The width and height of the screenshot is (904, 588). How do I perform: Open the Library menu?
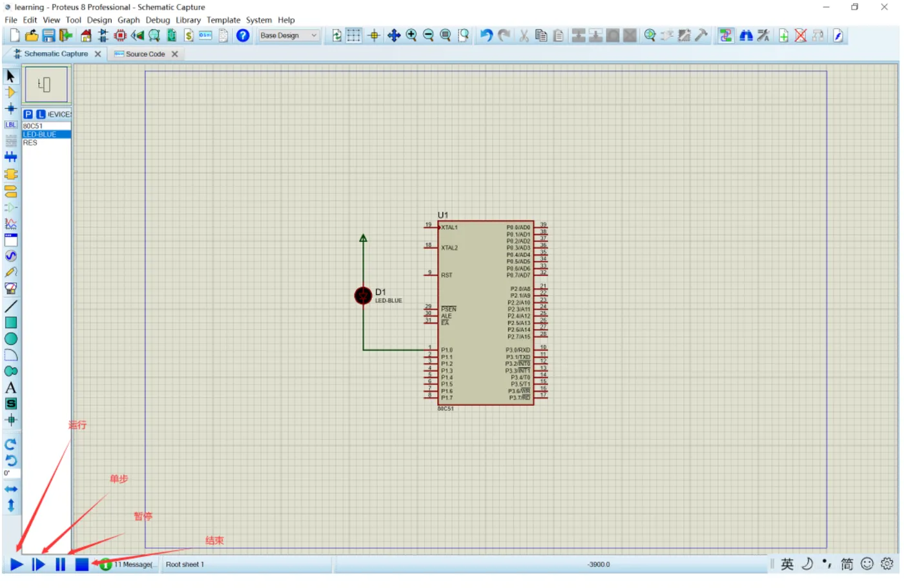point(188,20)
